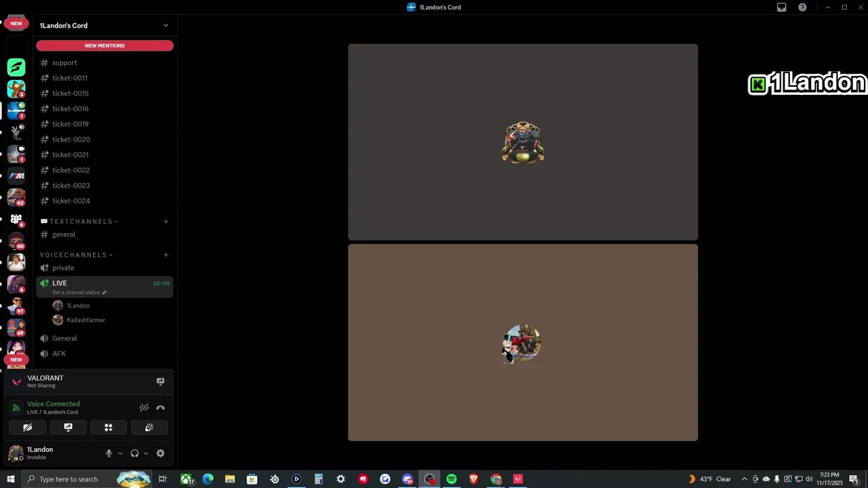
Task: Open the ticket-0020 channel
Action: [x=104, y=140]
